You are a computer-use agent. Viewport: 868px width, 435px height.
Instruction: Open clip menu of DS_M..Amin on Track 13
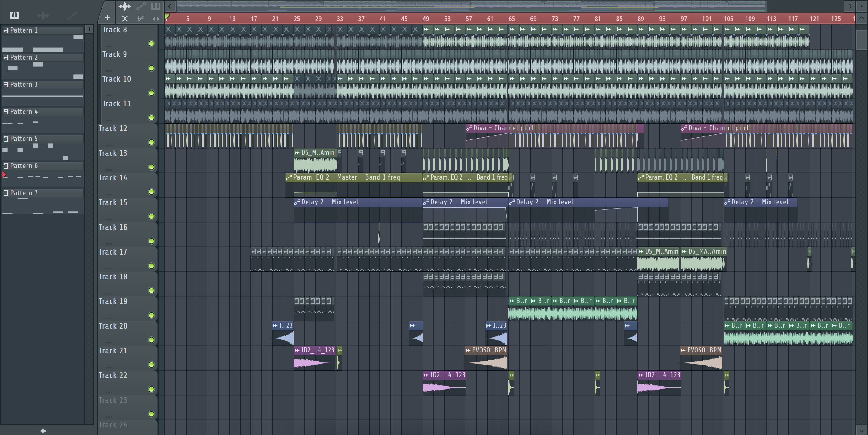point(297,153)
